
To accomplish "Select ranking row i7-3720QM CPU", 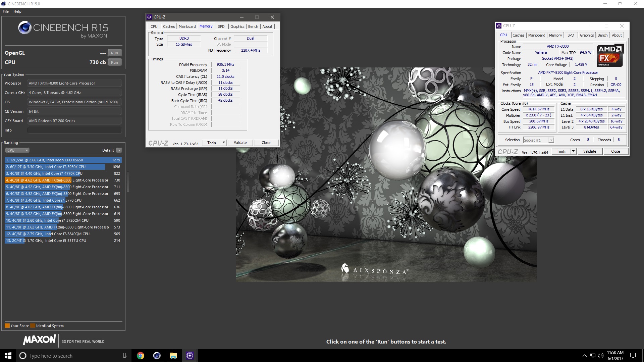I will [63, 220].
